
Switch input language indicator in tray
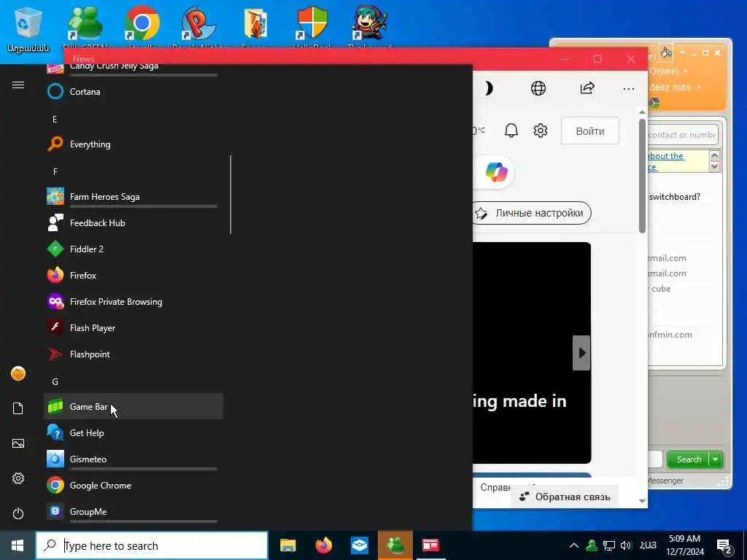(x=648, y=545)
